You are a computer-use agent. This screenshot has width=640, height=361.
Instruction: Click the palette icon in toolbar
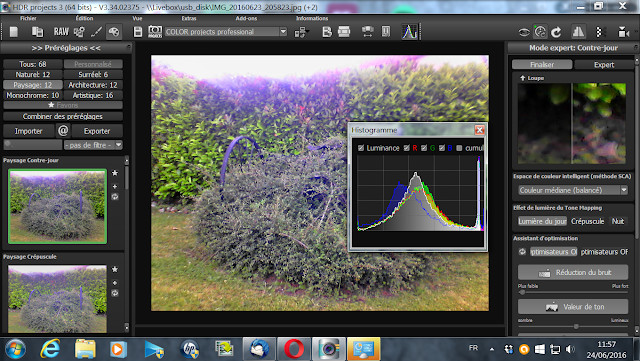[114, 32]
